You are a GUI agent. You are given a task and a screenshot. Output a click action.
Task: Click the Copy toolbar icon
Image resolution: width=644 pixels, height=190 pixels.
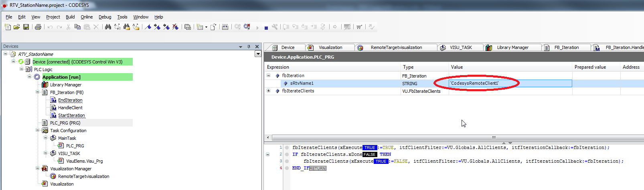click(77, 27)
